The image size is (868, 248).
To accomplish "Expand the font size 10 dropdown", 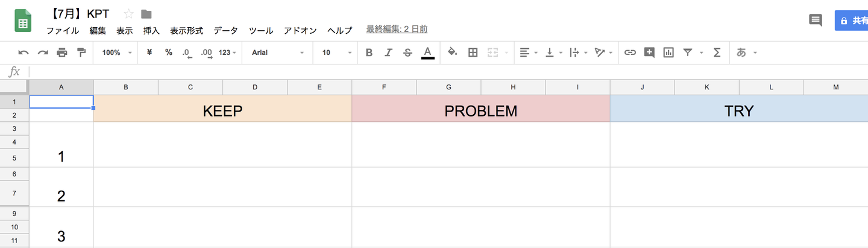I will coord(336,52).
